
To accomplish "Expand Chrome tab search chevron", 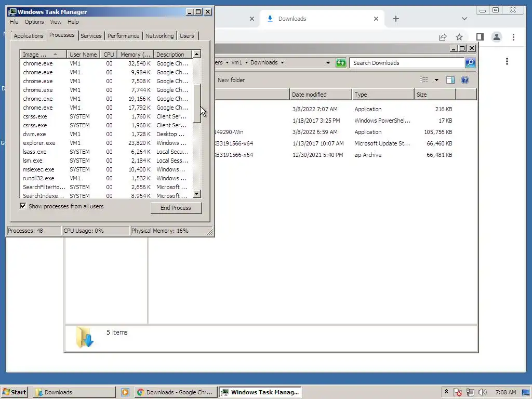I will point(464,19).
